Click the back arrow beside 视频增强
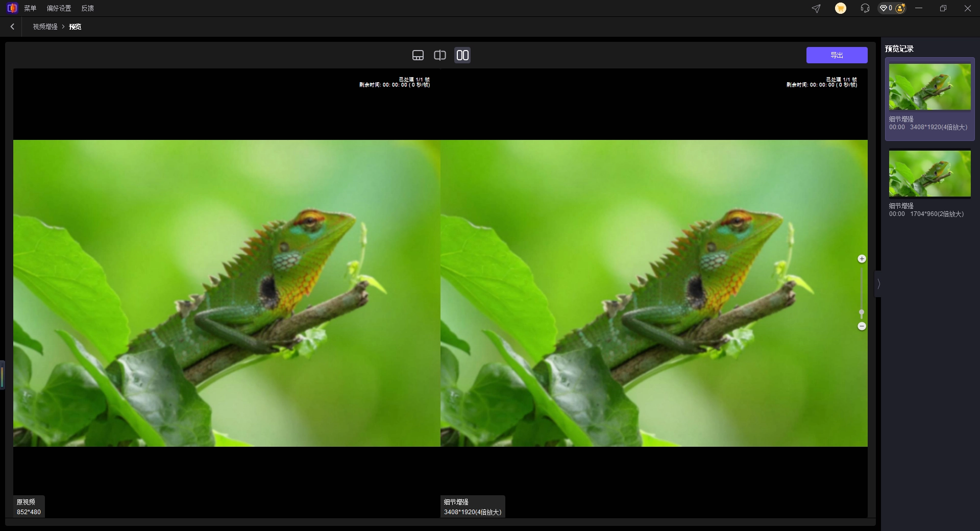This screenshot has height=531, width=980. point(12,27)
